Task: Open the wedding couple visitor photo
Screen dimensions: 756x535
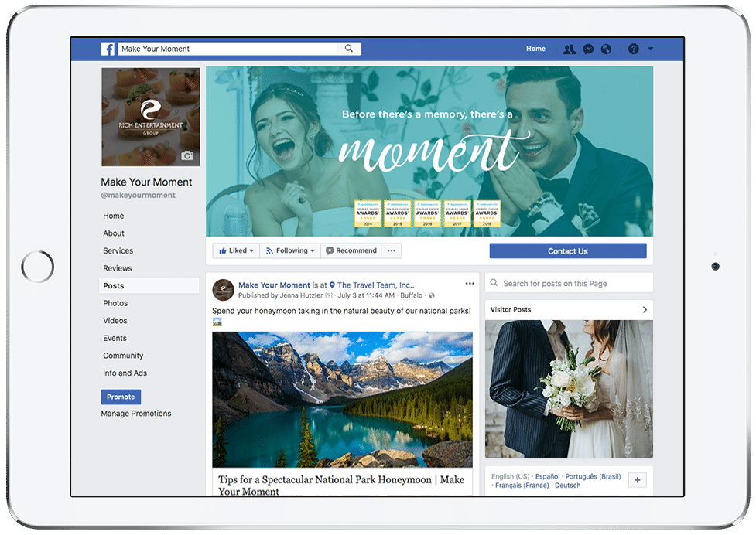Action: coord(569,389)
